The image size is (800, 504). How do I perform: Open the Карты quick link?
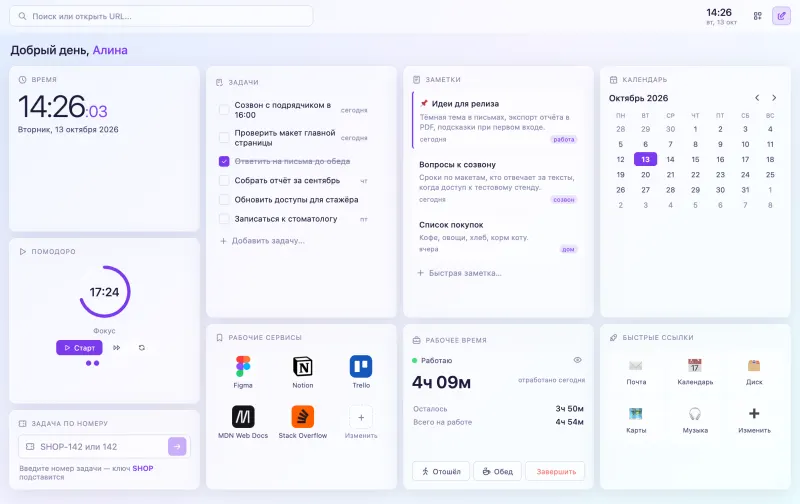coord(636,420)
